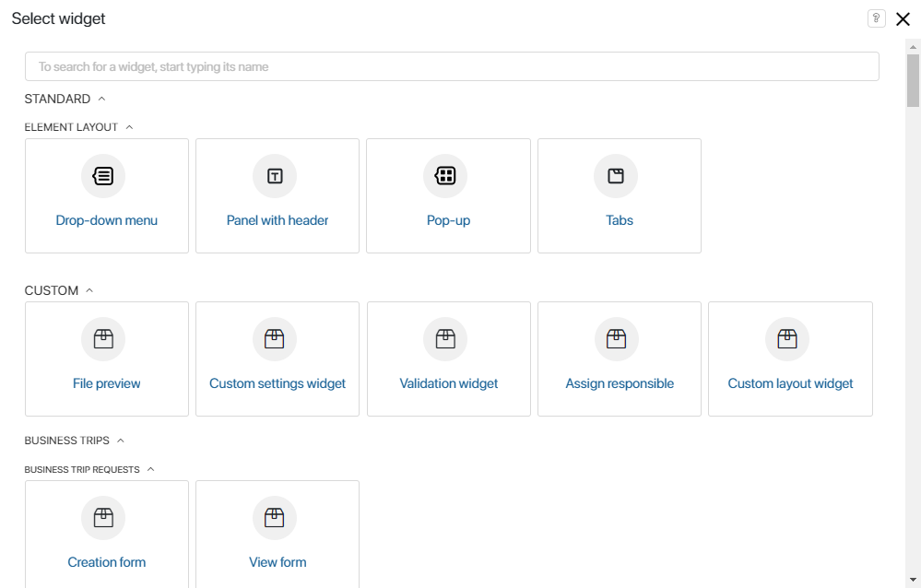Collapse the BUSINESS TRIP REQUESTS group
Screen dimensions: 921x588
150,469
